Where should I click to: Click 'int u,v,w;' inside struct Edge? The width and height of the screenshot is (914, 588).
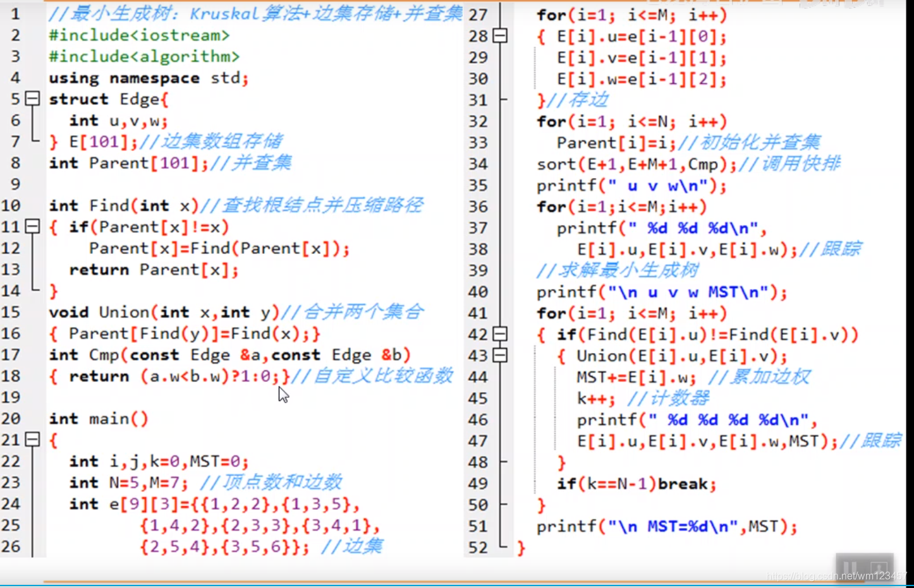tap(118, 121)
